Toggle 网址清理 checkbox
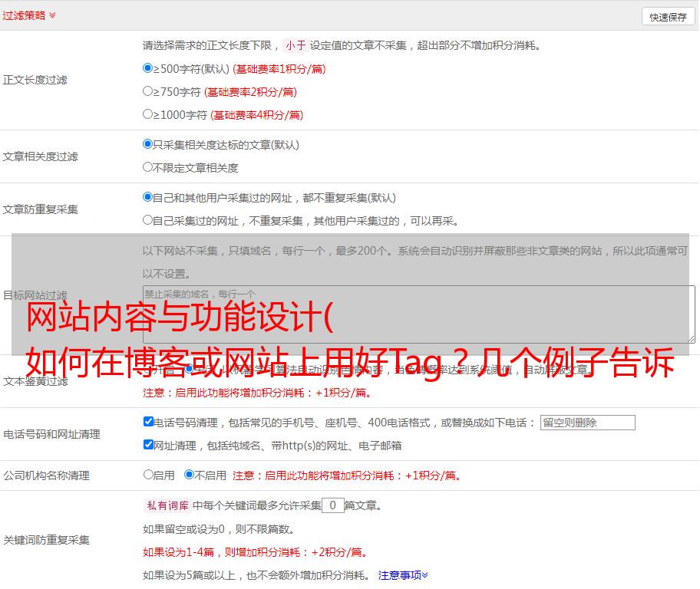700x589 pixels. click(148, 444)
